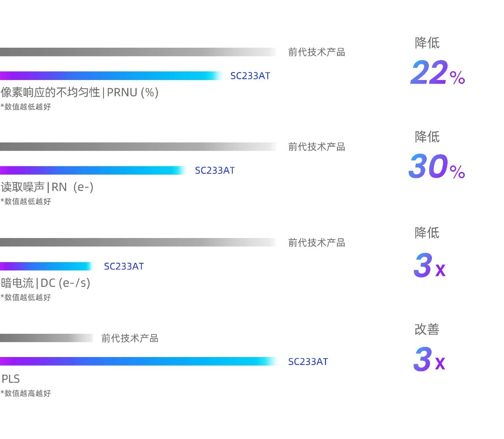Click the SC233AT label beside the read noise bar
This screenshot has width=504, height=439.
(215, 170)
